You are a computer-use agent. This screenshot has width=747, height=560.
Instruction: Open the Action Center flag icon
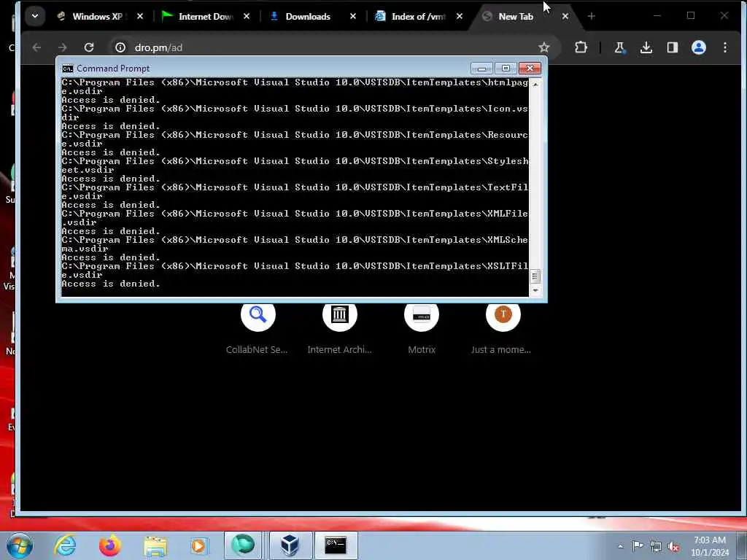(x=638, y=546)
